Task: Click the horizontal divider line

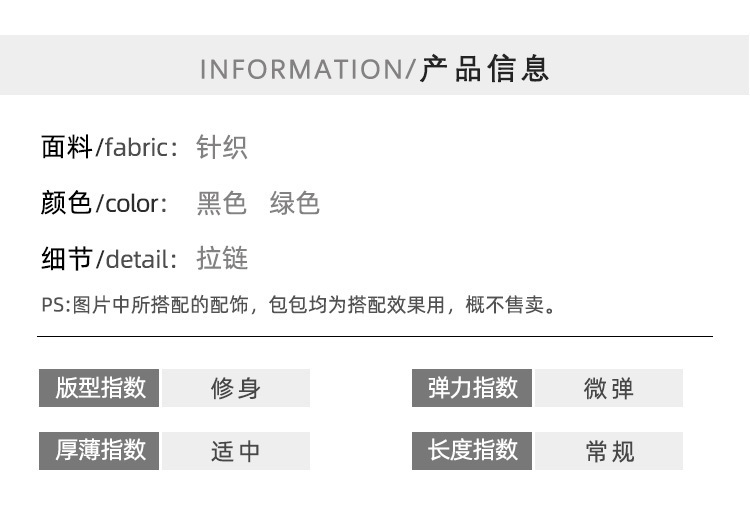Action: (375, 337)
